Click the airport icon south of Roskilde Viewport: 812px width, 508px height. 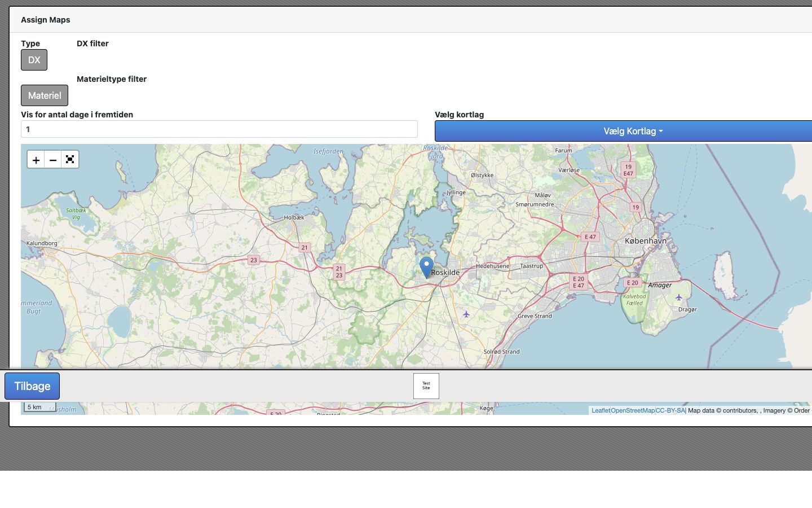coord(466,314)
